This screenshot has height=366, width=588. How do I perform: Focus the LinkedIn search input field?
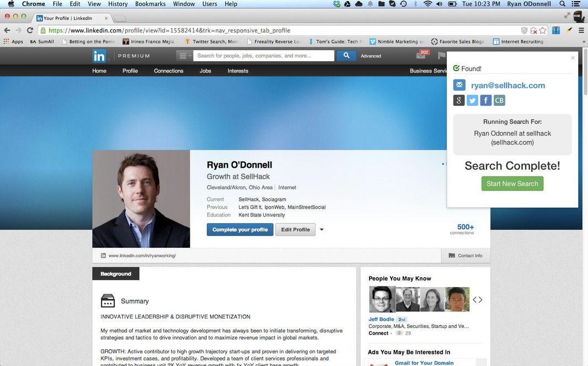pyautogui.click(x=264, y=56)
